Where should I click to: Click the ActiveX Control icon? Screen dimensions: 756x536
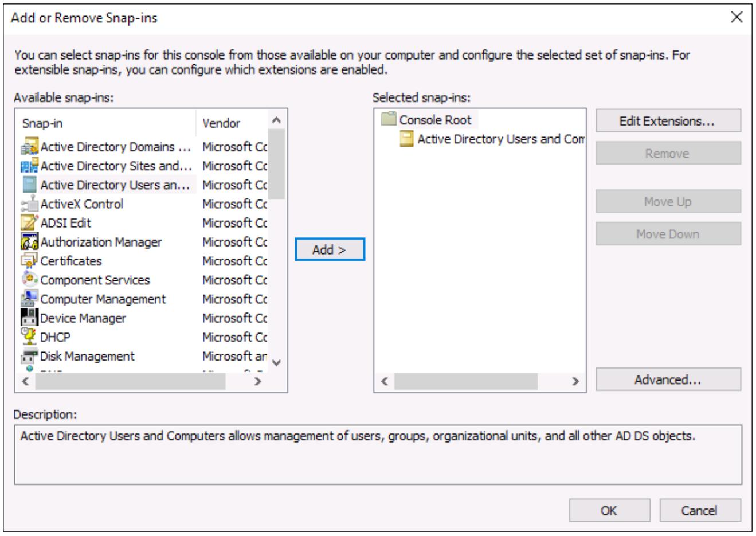pos(29,204)
